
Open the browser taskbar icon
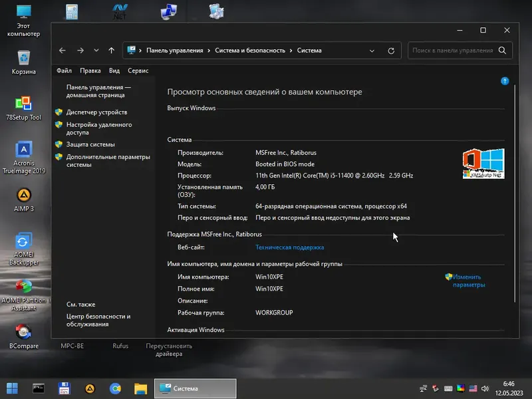(115, 388)
